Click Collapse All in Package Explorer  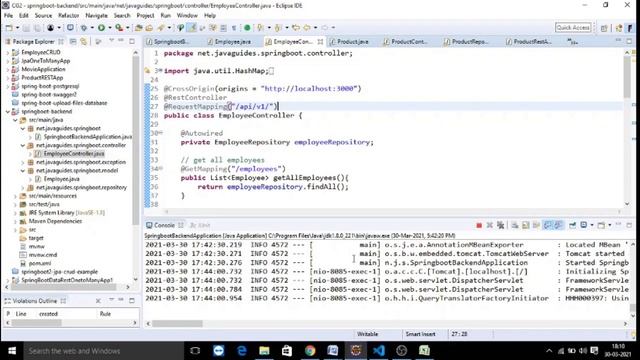click(73, 41)
